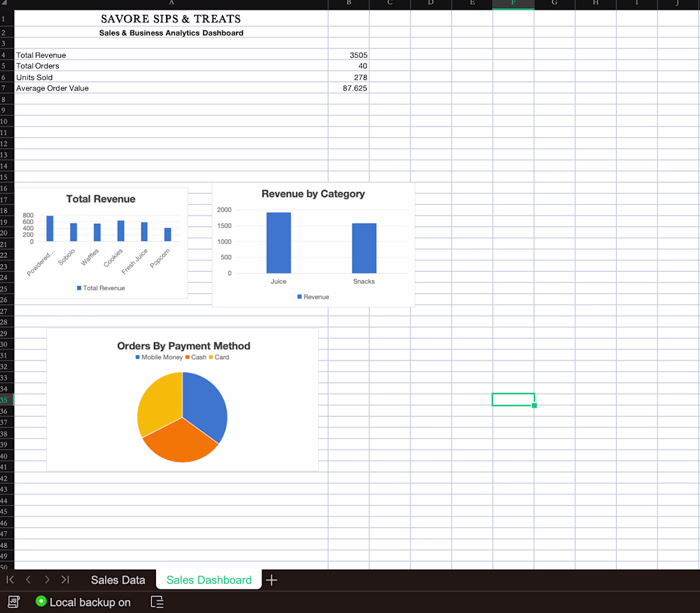Click the Card legend entry
This screenshot has height=613, width=700.
pyautogui.click(x=219, y=357)
